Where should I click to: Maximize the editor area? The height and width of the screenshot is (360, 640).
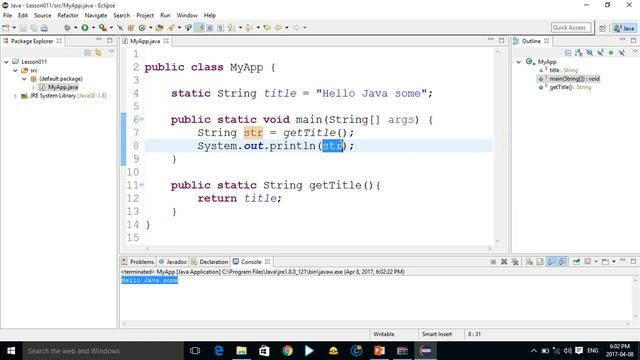[502, 40]
